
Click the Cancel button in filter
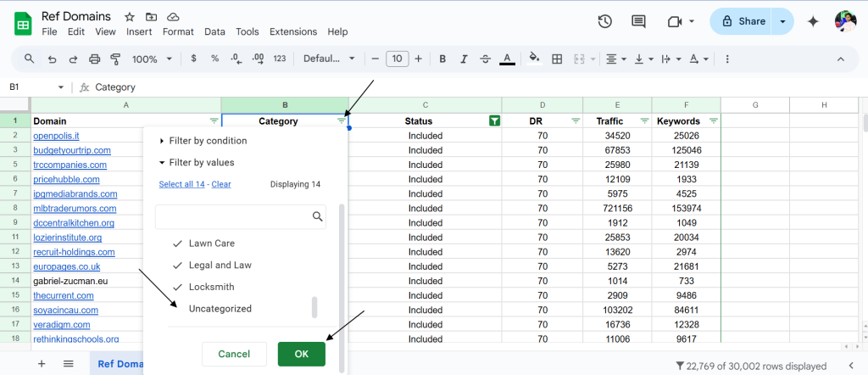(x=234, y=354)
